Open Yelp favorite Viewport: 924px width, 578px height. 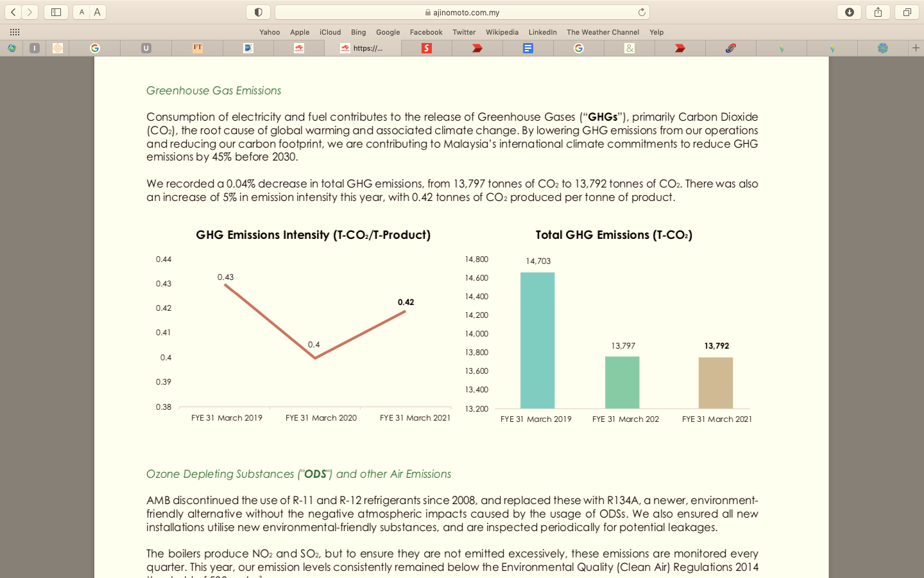pyautogui.click(x=656, y=32)
